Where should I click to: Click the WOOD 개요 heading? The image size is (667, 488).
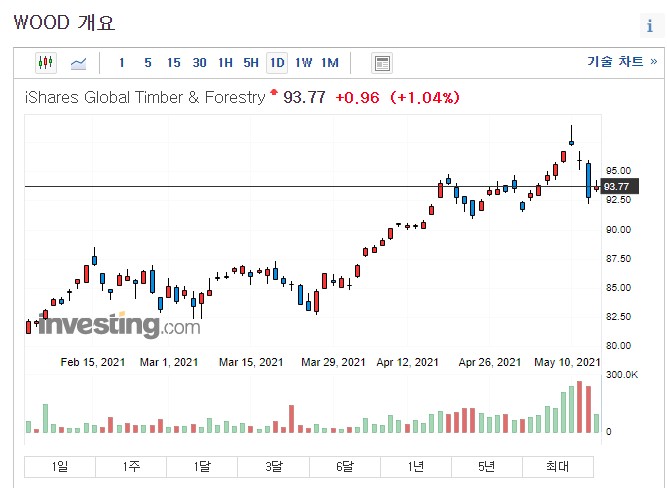coord(64,23)
